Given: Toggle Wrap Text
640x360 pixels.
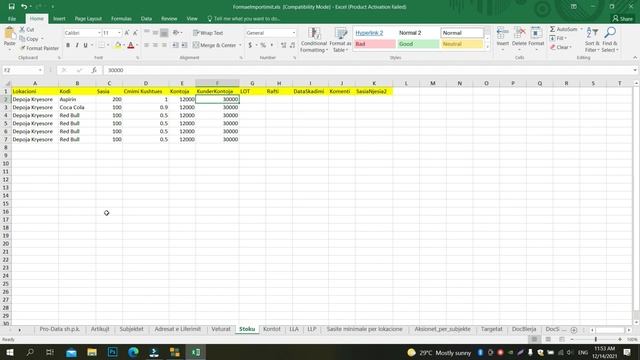Looking at the screenshot, I should click(208, 33).
